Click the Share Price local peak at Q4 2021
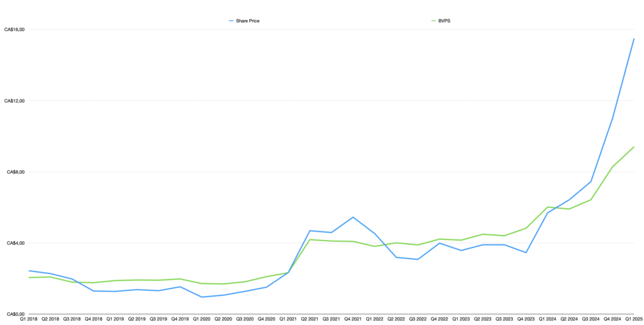This screenshot has height=325, width=644. [353, 217]
